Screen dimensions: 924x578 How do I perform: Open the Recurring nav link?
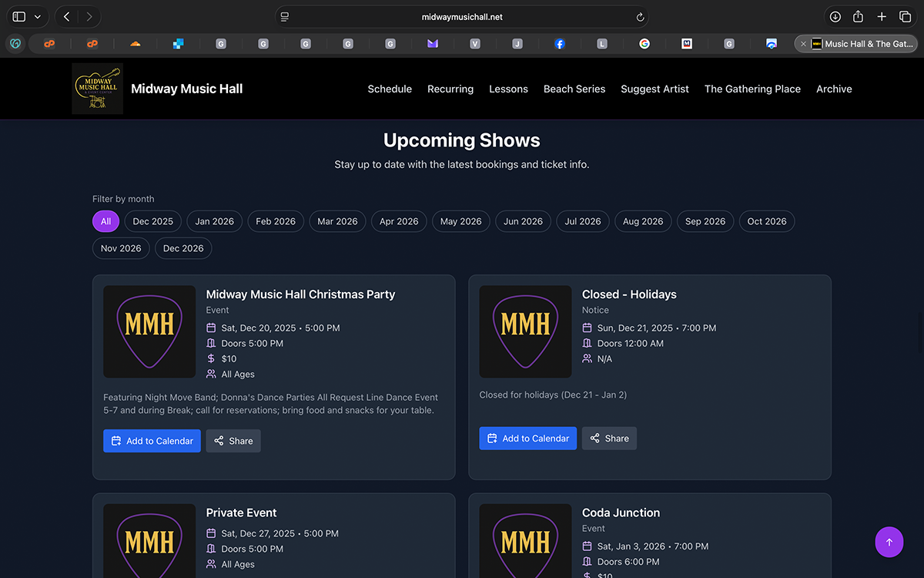coord(450,89)
